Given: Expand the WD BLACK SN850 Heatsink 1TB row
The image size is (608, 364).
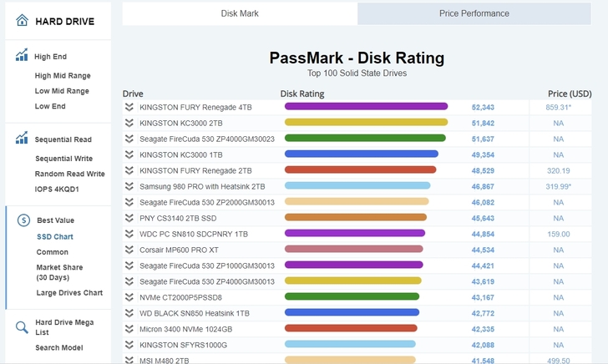Looking at the screenshot, I should tap(129, 313).
